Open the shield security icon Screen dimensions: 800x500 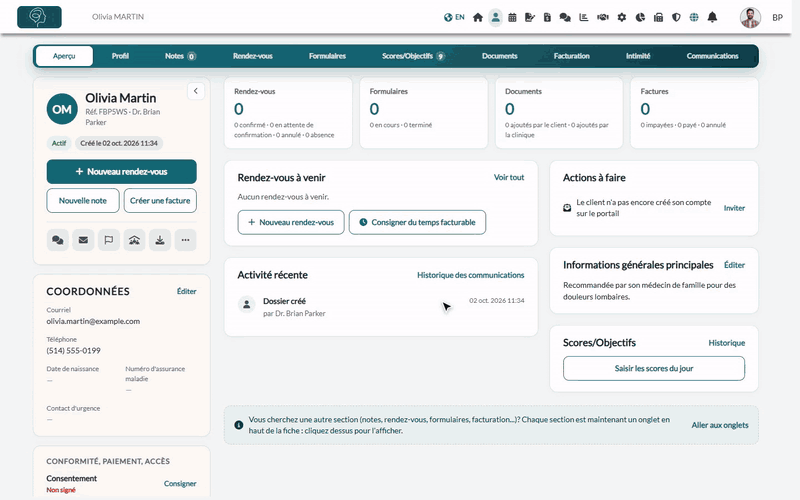pyautogui.click(x=676, y=17)
